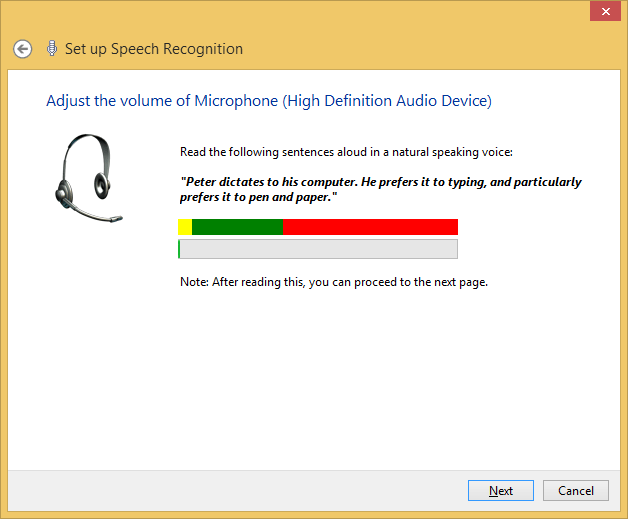Viewport: 628px width, 519px height.
Task: Click the 'Read the following sentences aloud' instruction
Action: 345,152
